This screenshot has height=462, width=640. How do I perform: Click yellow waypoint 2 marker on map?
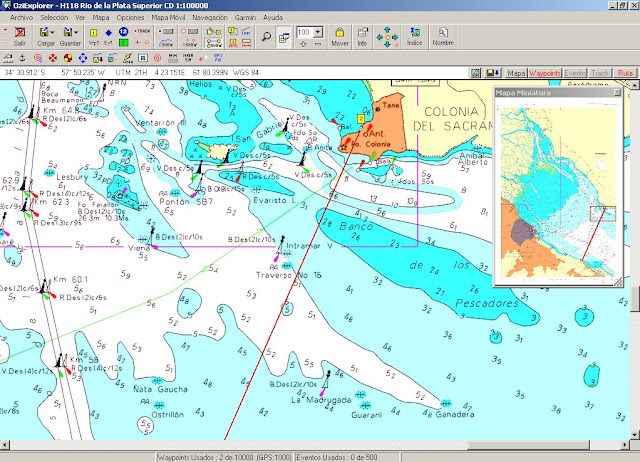click(x=361, y=118)
